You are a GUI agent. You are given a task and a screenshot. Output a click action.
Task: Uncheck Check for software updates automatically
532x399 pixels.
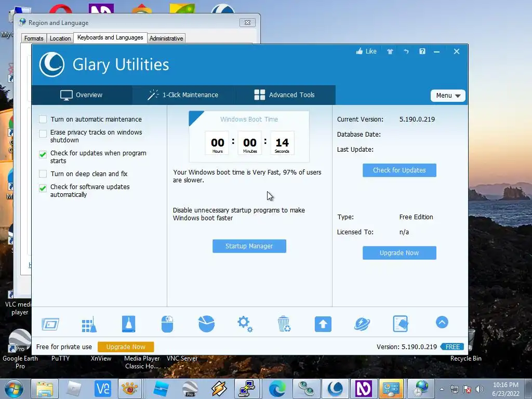click(x=43, y=188)
